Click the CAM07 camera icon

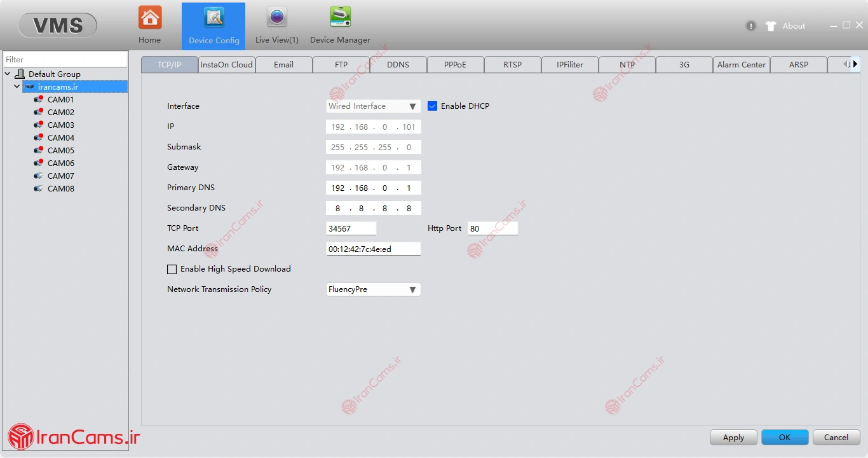[39, 176]
